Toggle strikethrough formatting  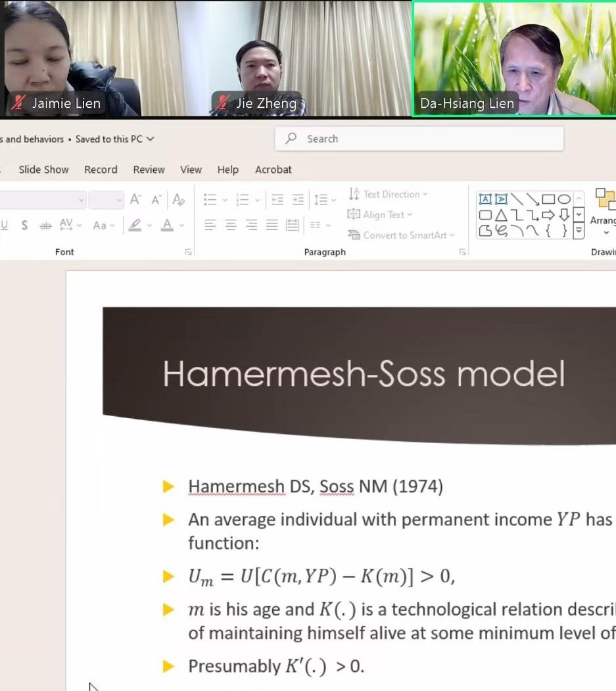point(45,226)
